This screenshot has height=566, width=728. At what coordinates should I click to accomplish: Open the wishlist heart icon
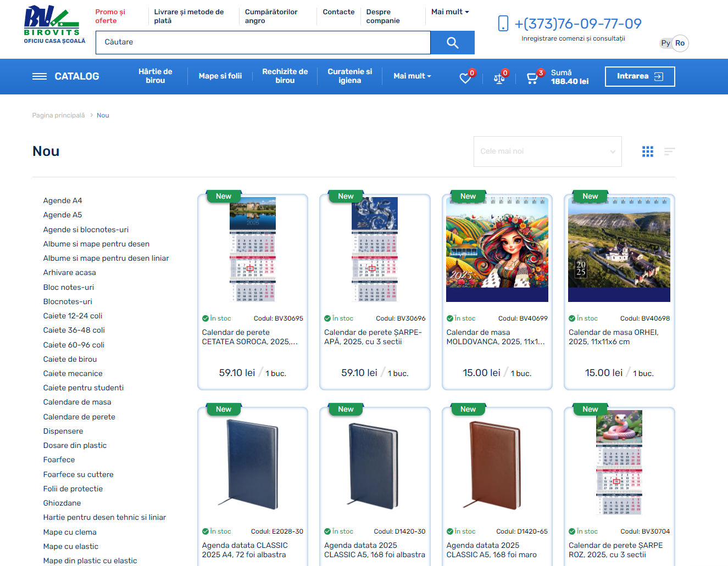click(x=465, y=78)
